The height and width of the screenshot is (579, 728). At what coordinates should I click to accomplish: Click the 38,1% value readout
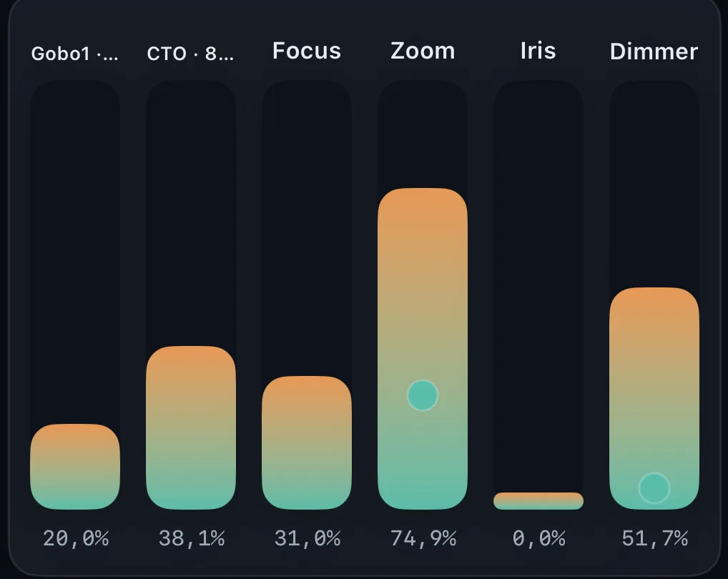pyautogui.click(x=191, y=538)
